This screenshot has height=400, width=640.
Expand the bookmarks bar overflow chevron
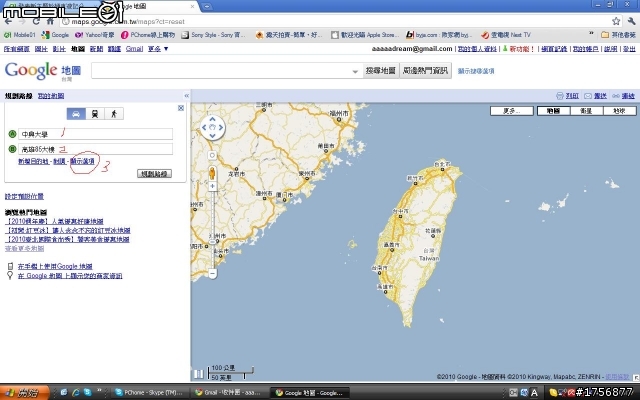[x=591, y=33]
